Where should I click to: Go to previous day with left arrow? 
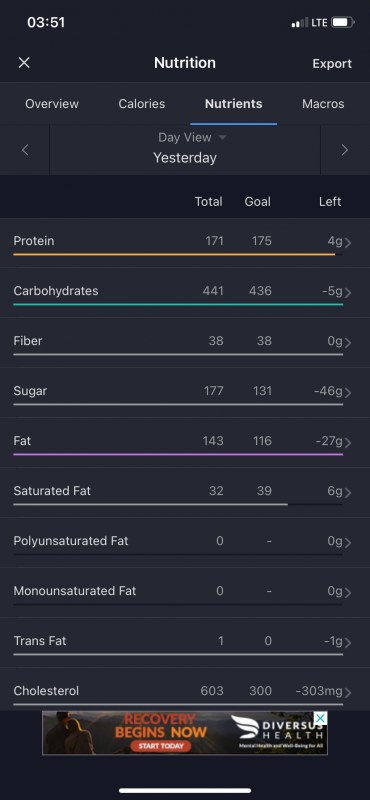[25, 150]
